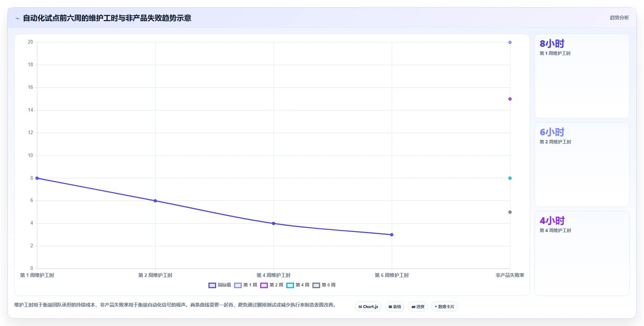Click the purple data point at value 15
Screen dimensions: 644x326
pyautogui.click(x=510, y=99)
